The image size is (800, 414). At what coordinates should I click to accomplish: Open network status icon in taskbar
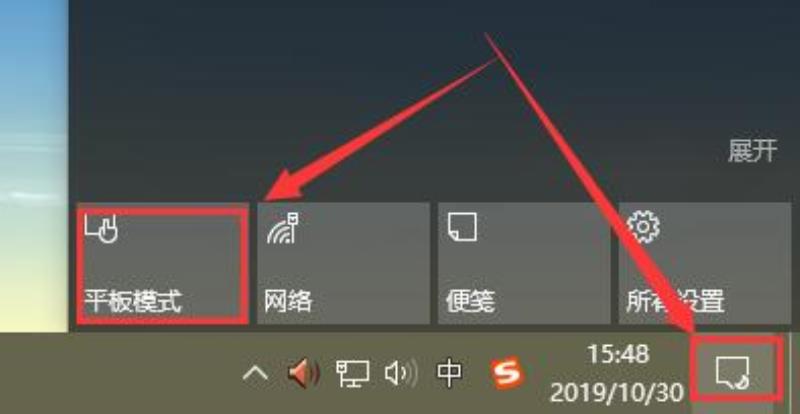coord(352,374)
